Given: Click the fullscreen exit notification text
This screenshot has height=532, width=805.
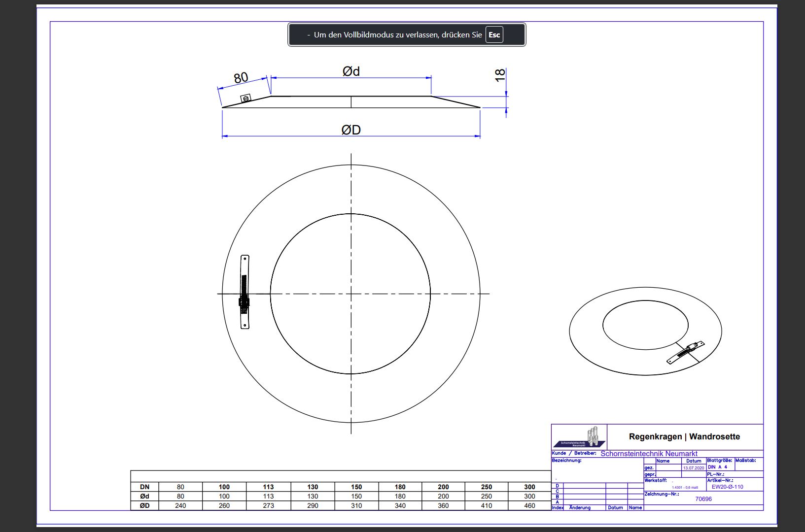Looking at the screenshot, I should click(397, 35).
